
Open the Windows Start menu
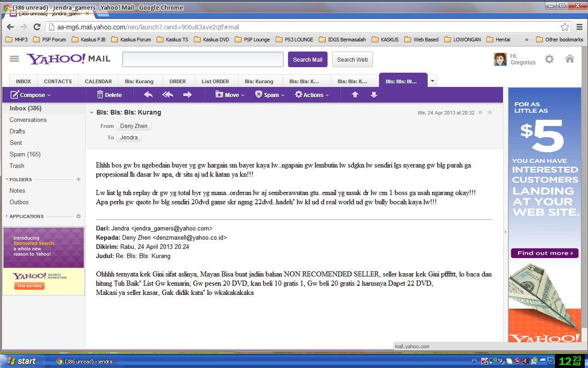click(22, 361)
